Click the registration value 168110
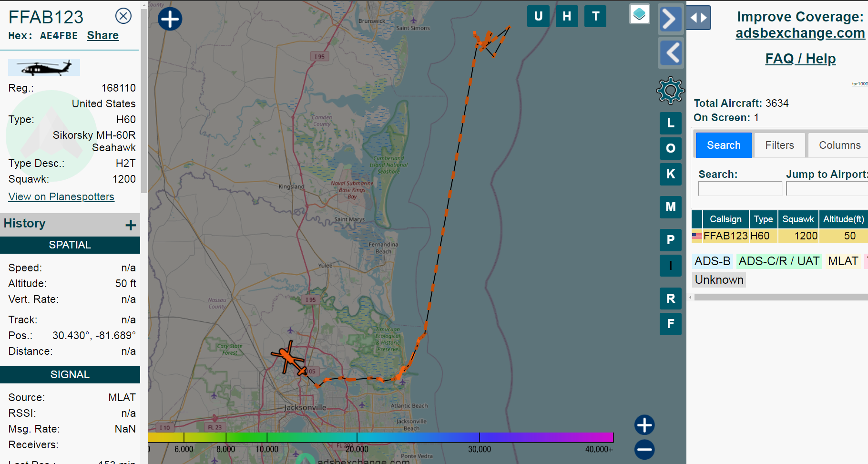868x464 pixels. coord(119,88)
